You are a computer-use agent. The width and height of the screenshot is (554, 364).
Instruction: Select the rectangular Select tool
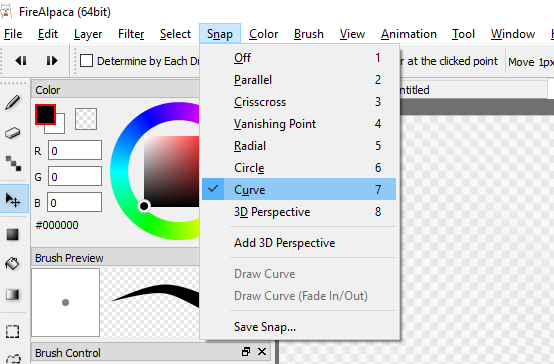[13, 331]
